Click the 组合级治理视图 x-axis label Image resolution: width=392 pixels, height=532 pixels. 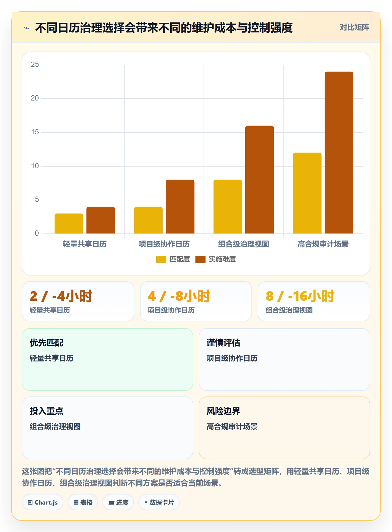[x=244, y=244]
